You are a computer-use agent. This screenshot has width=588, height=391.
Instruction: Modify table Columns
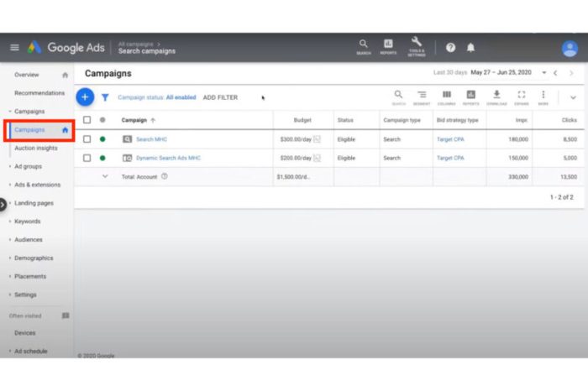446,97
